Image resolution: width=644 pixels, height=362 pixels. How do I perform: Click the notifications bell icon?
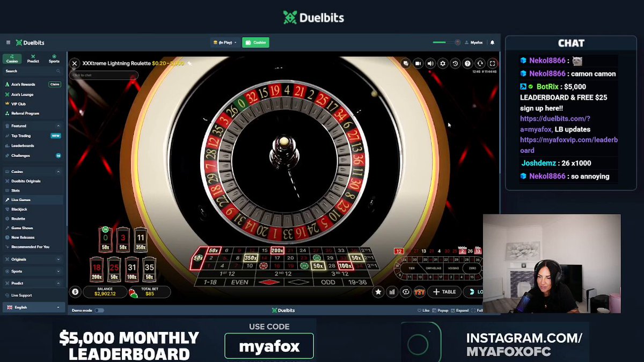tap(492, 42)
